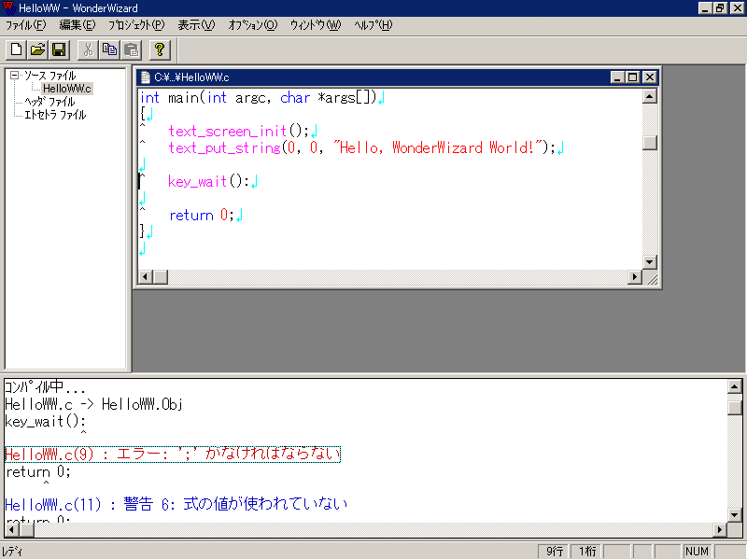
Task: Click the editor's horizontal scrollbar thumb
Action: click(161, 276)
